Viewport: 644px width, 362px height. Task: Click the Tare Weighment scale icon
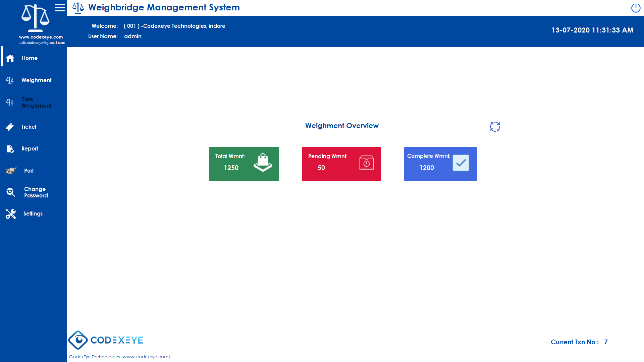10,103
